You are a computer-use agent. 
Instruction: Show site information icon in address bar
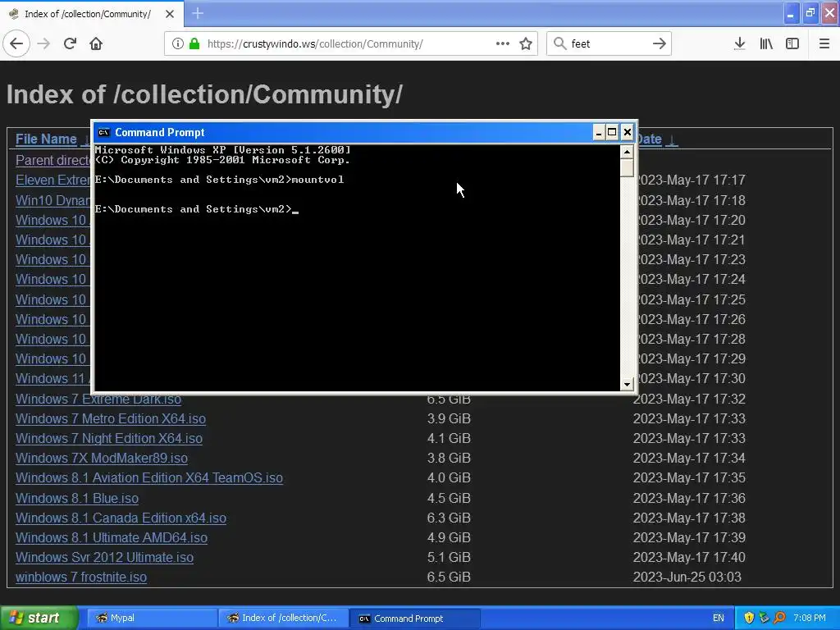[178, 43]
